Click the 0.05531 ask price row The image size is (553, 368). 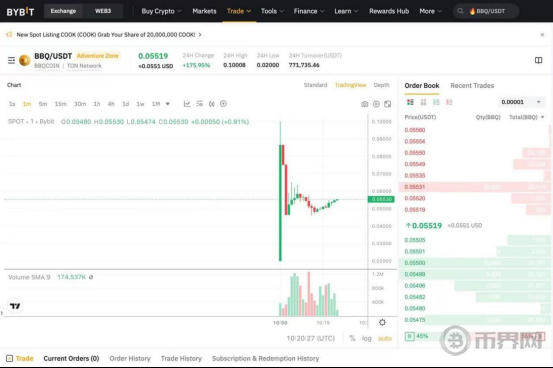pos(475,187)
